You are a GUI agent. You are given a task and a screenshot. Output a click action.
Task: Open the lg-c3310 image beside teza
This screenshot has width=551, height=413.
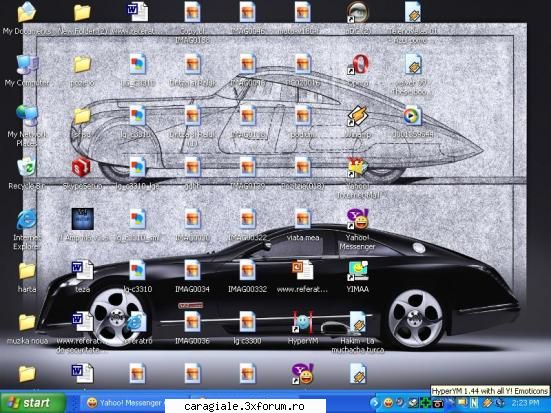click(137, 271)
